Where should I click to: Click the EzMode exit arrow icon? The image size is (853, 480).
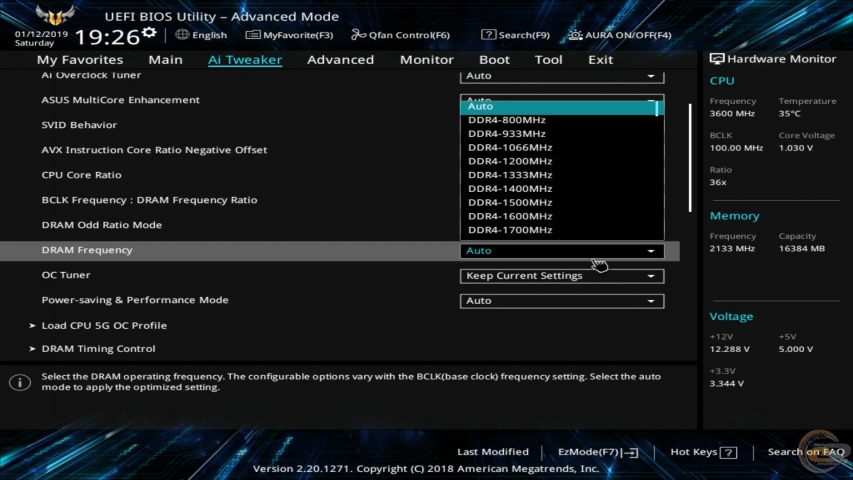[631, 452]
